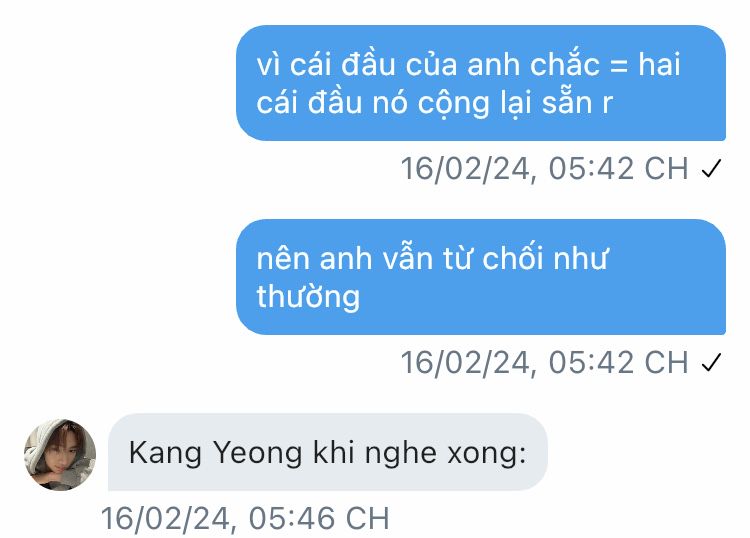Click the name 'Kang Yeong' in the grey message
The width and height of the screenshot is (750, 538).
(x=215, y=453)
